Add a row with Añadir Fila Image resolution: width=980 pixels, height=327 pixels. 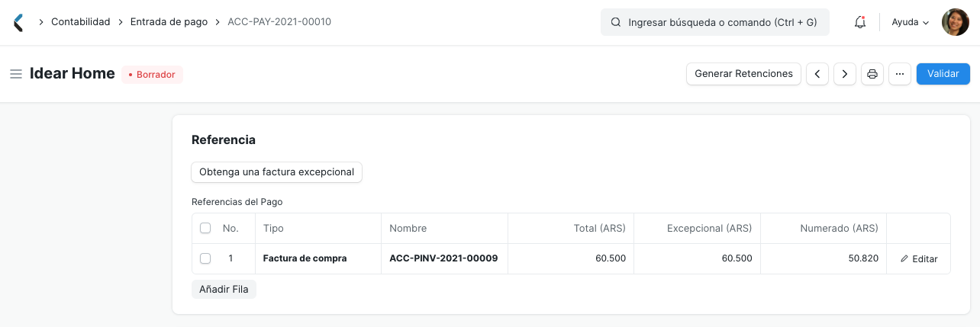[224, 290]
